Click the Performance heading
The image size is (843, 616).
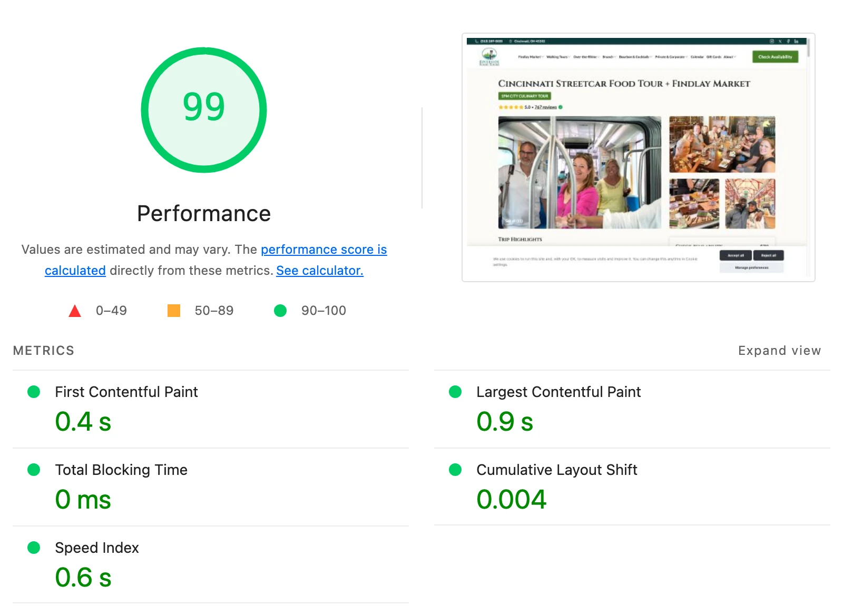point(204,214)
